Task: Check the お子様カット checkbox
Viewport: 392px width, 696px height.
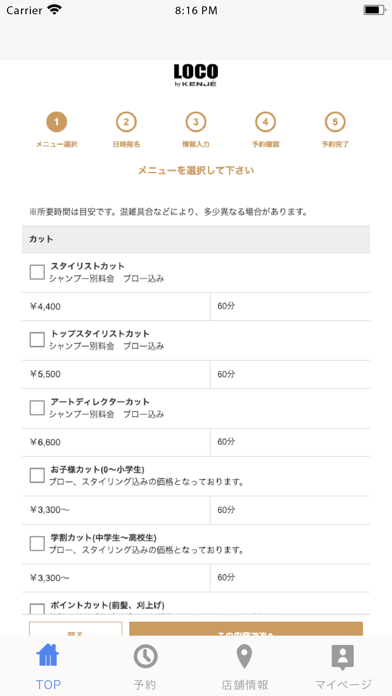Action: coord(37,475)
